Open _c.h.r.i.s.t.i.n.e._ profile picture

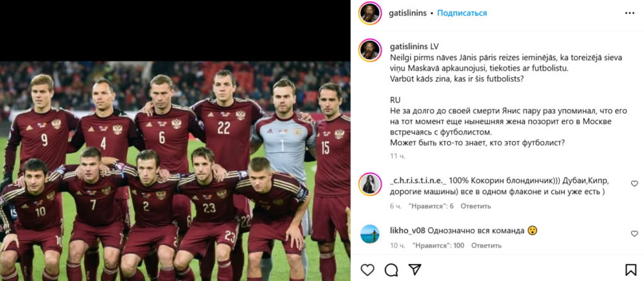[x=370, y=184]
